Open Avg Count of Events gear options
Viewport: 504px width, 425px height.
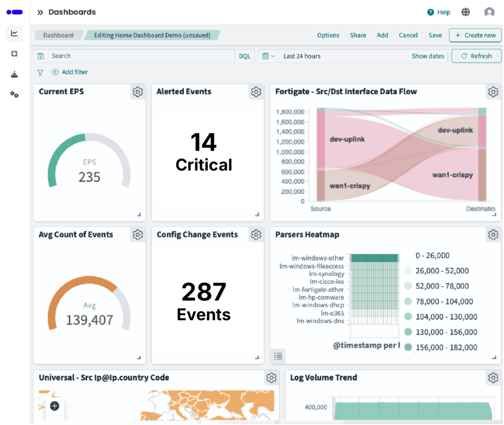pos(138,234)
